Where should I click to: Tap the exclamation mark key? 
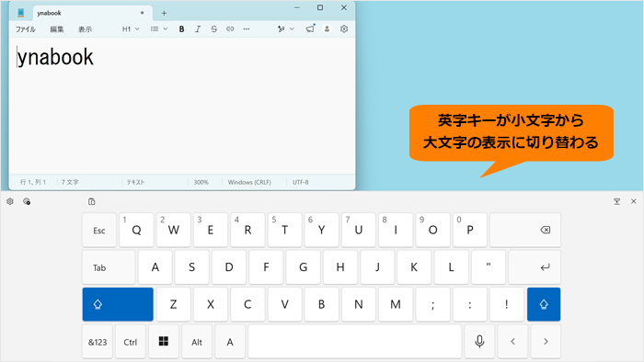507,304
